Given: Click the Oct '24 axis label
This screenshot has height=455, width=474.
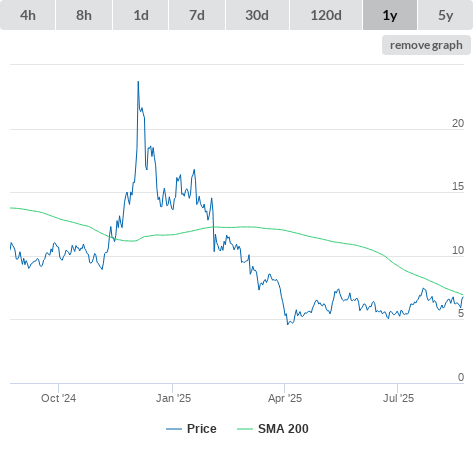Looking at the screenshot, I should [58, 398].
